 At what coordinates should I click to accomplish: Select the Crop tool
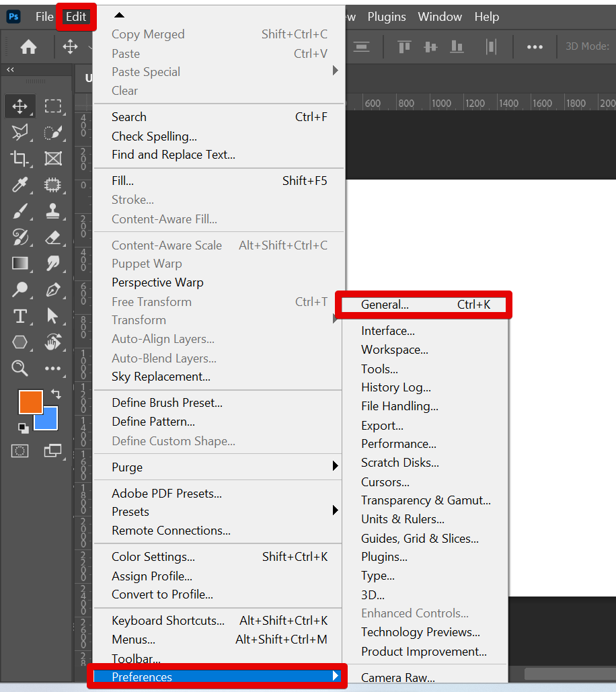pos(20,159)
